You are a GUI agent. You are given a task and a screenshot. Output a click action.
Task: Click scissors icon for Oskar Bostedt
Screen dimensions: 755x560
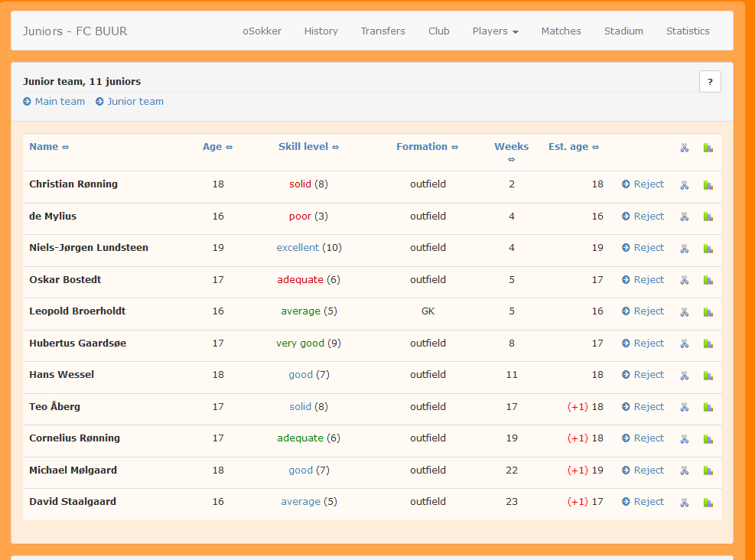point(684,280)
